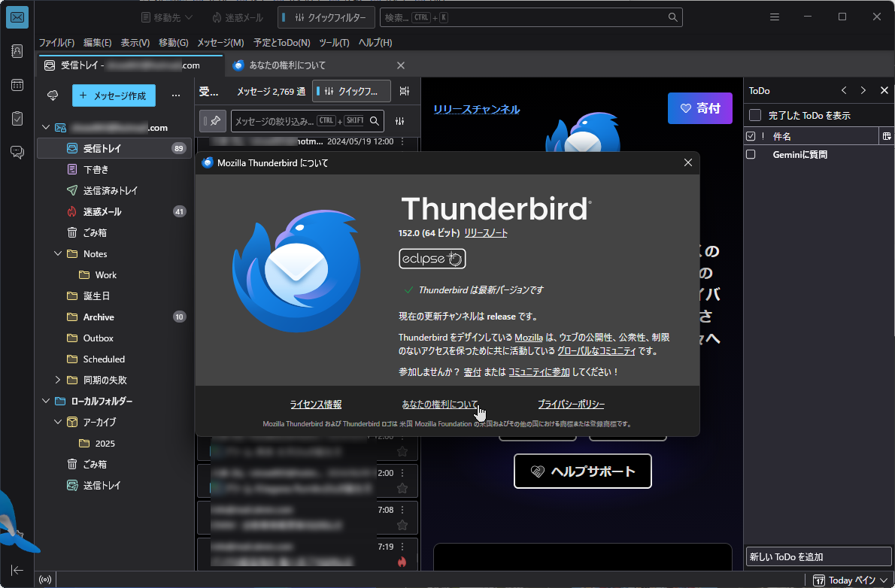Screen dimensions: 895x588
Task: Open the Thunderbird app menu (hamburger)
Action: pos(775,17)
